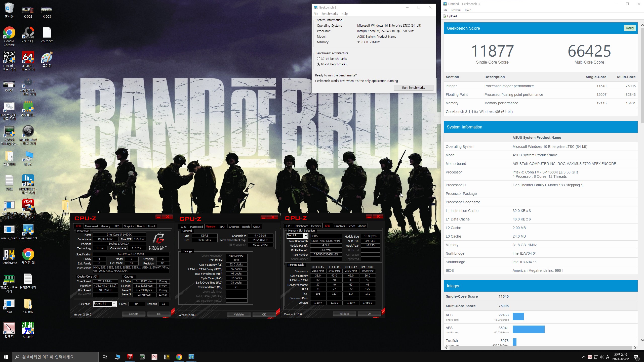The height and width of the screenshot is (362, 644).
Task: Launch Google Chrome from the desktop
Action: point(9,36)
